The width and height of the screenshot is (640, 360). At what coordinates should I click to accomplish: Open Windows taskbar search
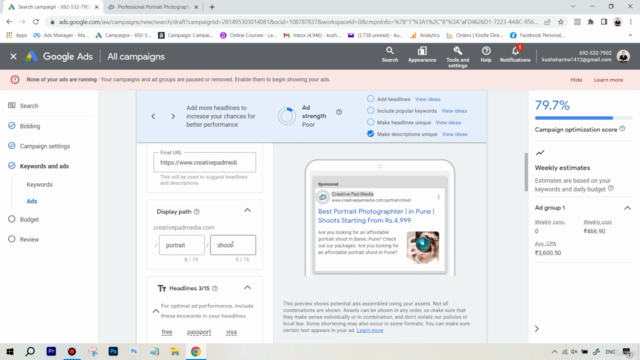point(30,351)
